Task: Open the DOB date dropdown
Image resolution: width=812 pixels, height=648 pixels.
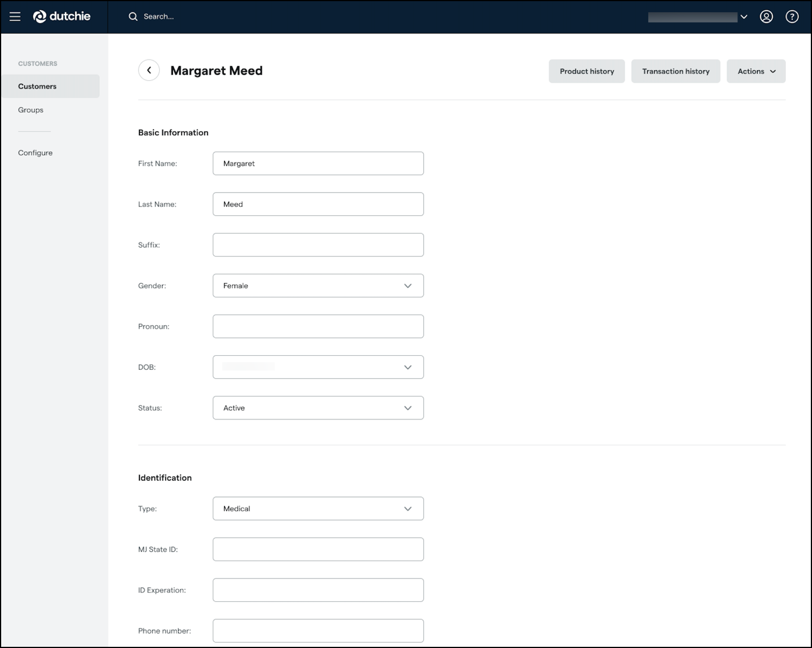Action: tap(318, 367)
